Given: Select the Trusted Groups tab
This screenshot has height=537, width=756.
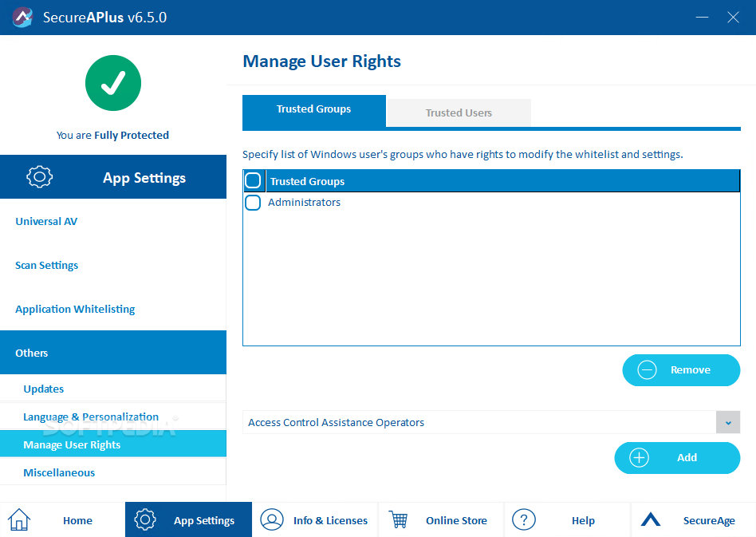Looking at the screenshot, I should tap(314, 110).
